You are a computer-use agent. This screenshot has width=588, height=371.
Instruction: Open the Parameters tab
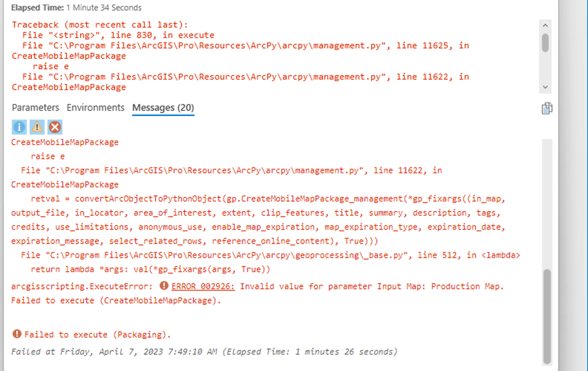click(x=35, y=107)
